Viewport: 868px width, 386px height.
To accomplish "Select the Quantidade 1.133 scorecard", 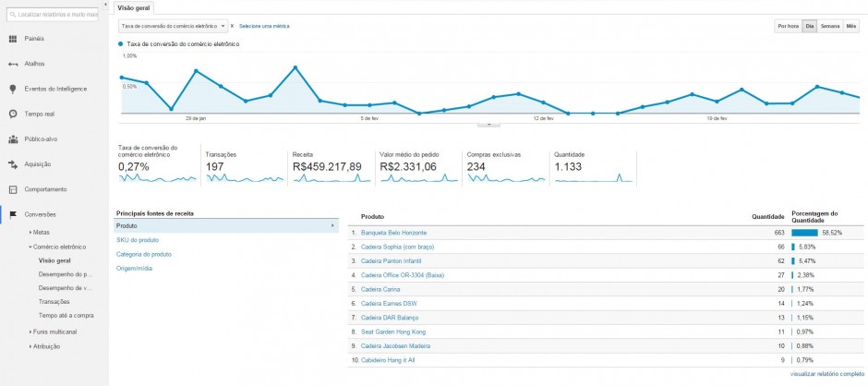I will (594, 165).
